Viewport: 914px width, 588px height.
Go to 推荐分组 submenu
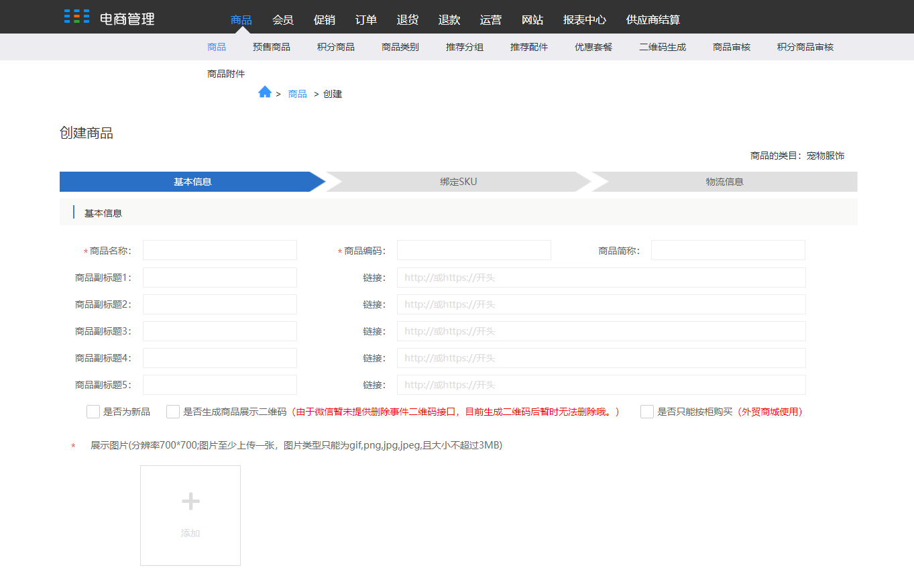465,47
